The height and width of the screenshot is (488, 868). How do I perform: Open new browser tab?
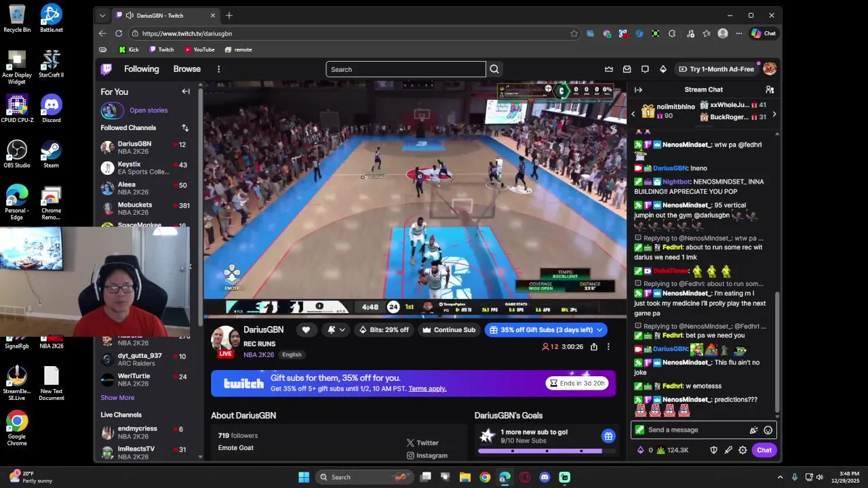coord(229,15)
